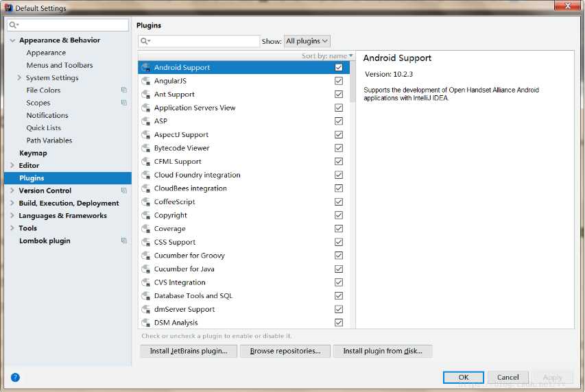
Task: Click the CFML Support plugin icon
Action: [x=146, y=162]
